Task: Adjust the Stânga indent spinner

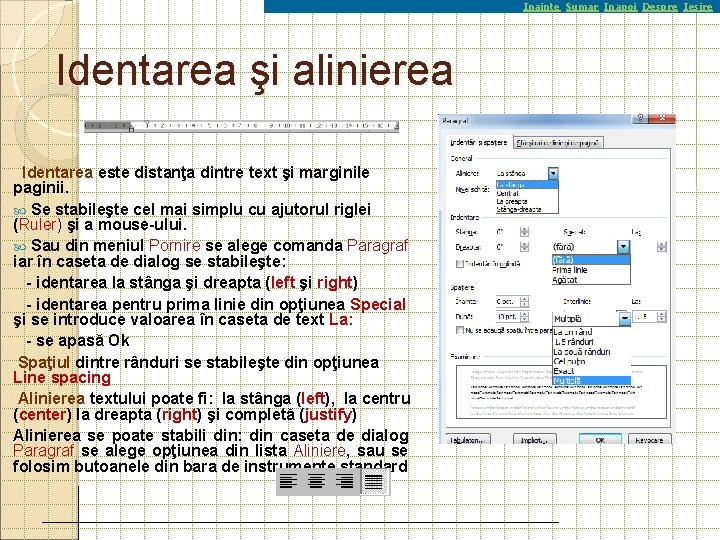Action: 524,232
